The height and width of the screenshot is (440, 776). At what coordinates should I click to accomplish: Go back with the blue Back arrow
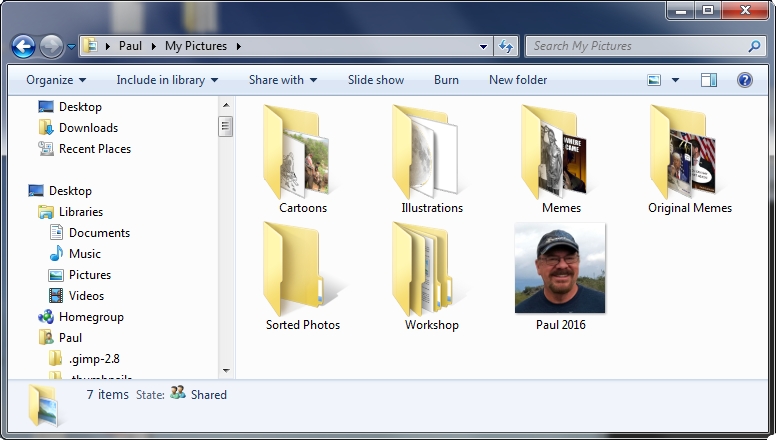tap(23, 47)
